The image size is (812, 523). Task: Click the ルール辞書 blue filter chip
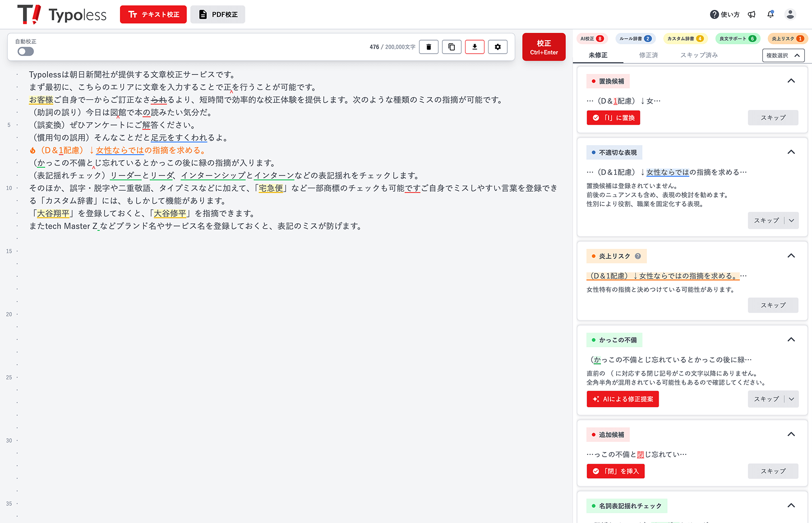635,39
